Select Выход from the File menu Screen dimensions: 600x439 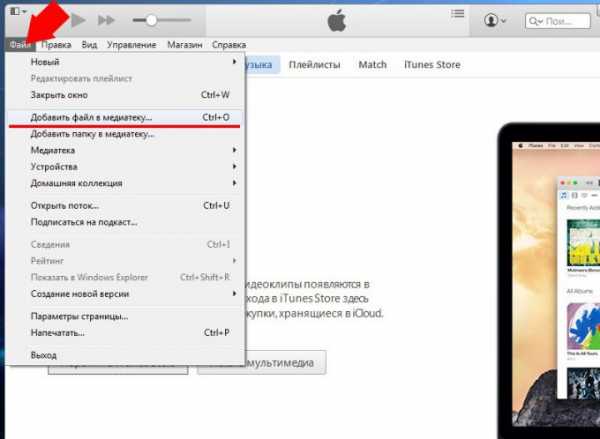click(43, 355)
